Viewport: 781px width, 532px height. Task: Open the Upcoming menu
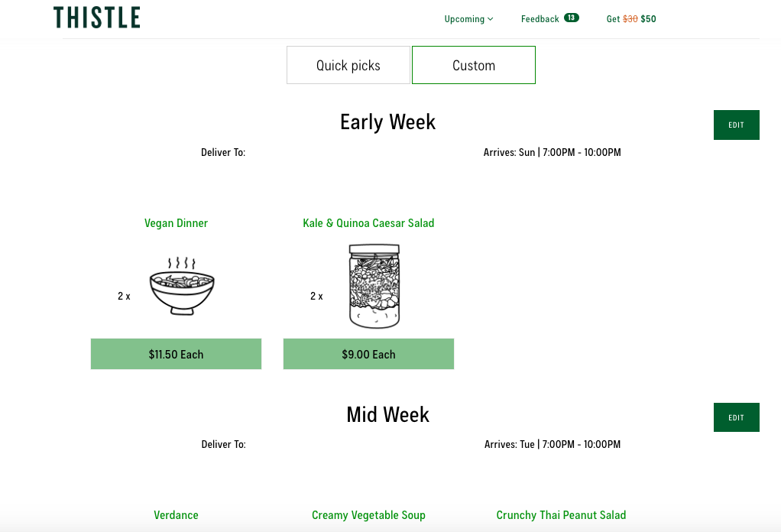(468, 19)
